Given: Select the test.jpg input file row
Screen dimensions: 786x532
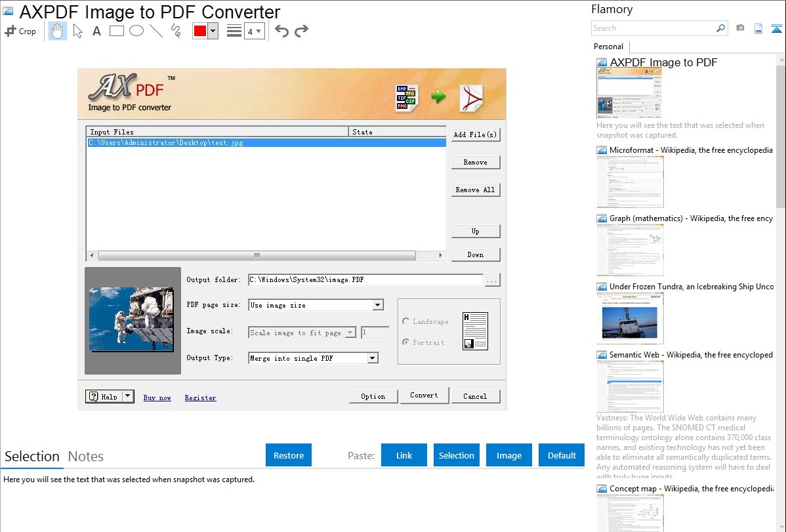Looking at the screenshot, I should (266, 143).
